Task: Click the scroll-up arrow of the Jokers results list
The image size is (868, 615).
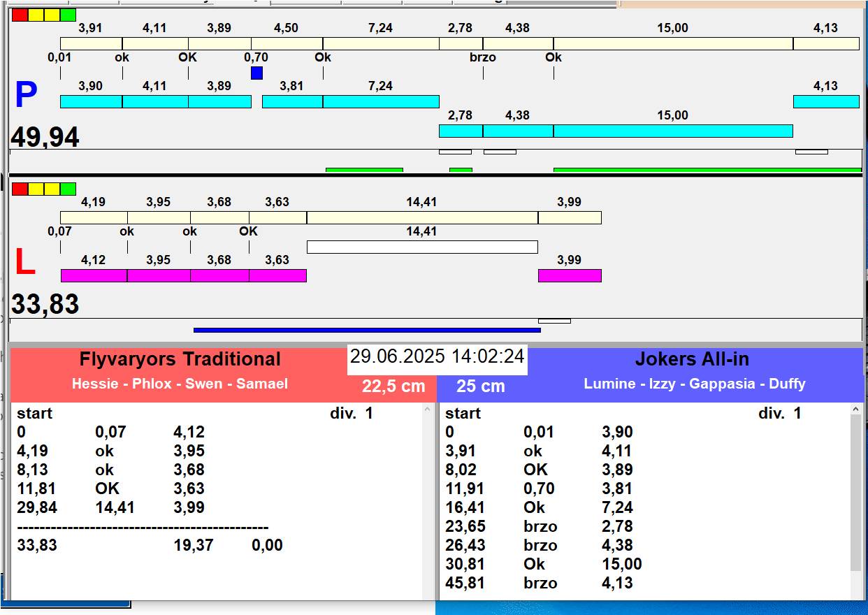Action: click(x=856, y=410)
